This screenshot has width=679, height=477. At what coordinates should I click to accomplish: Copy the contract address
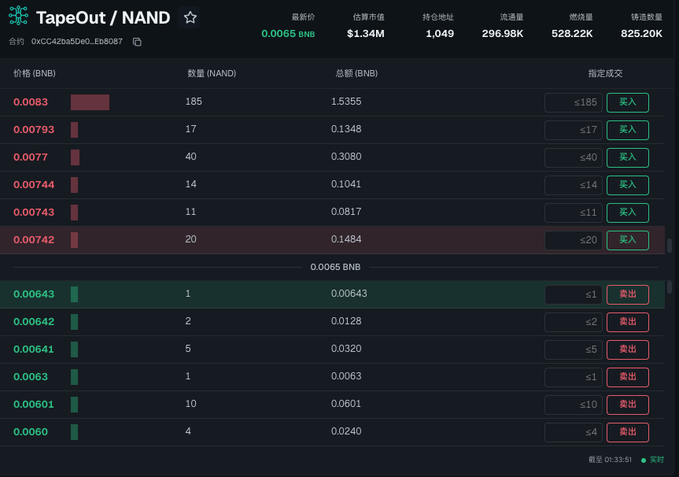pos(137,42)
